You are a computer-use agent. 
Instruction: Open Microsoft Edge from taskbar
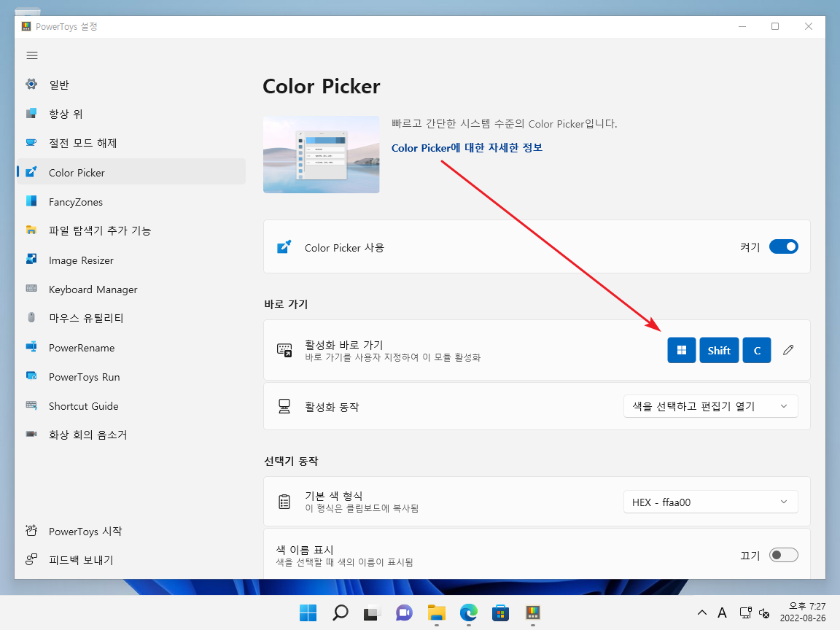pyautogui.click(x=469, y=612)
